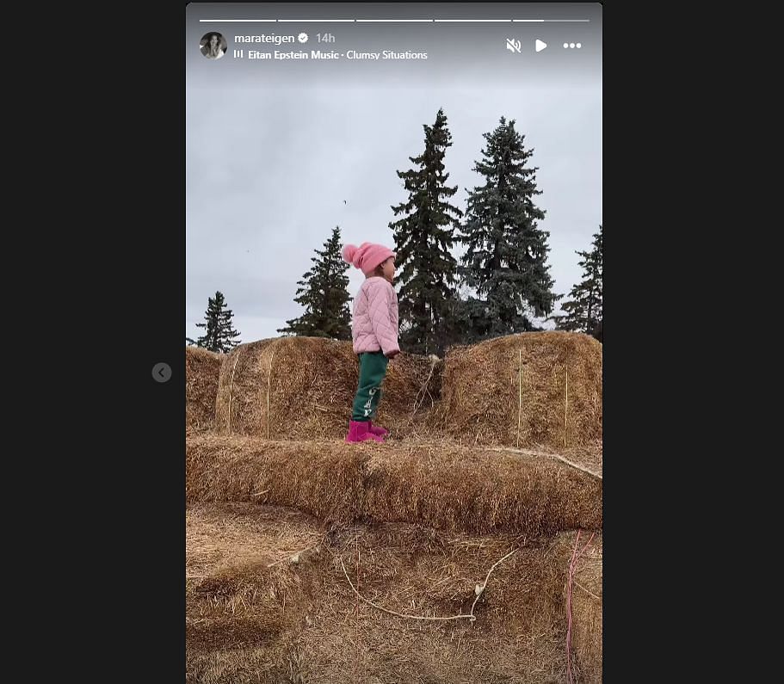Viewport: 784px width, 684px height.
Task: Open the three-dot more options menu
Action: pyautogui.click(x=572, y=46)
